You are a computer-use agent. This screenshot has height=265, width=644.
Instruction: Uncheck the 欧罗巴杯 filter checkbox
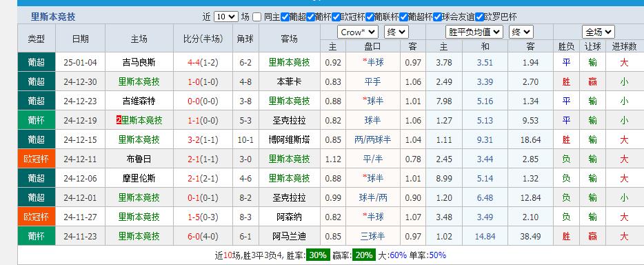[479, 17]
